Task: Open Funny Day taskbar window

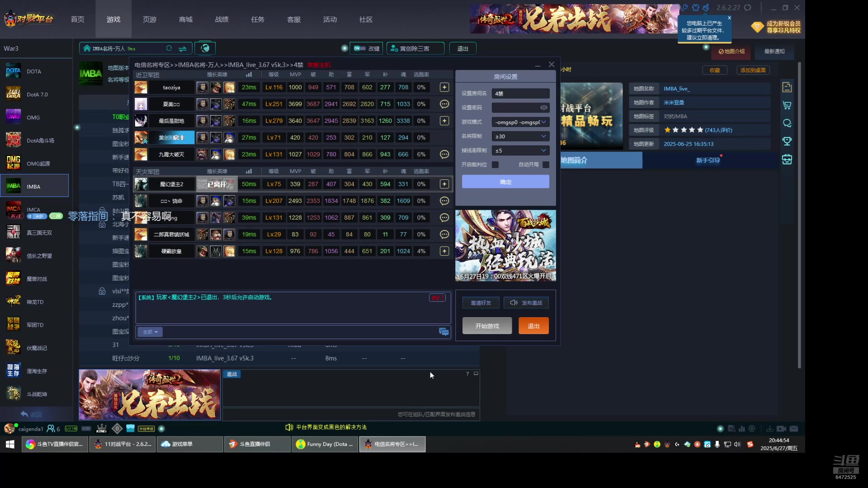Action: point(325,444)
